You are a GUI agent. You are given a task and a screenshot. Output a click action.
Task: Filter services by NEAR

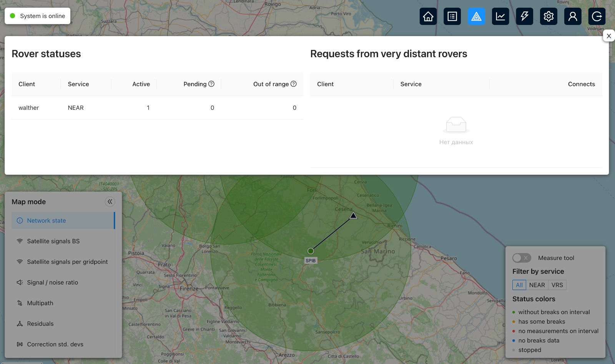coord(537,285)
